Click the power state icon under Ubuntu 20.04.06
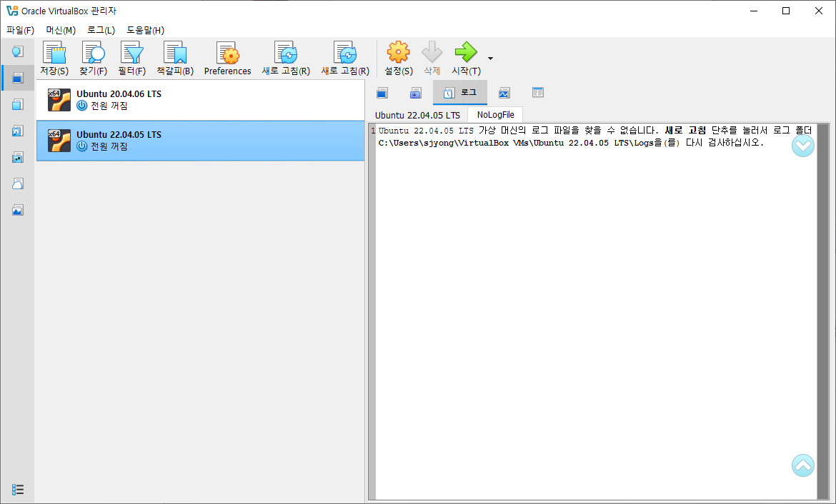Screen dimensions: 836x504 [81, 106]
